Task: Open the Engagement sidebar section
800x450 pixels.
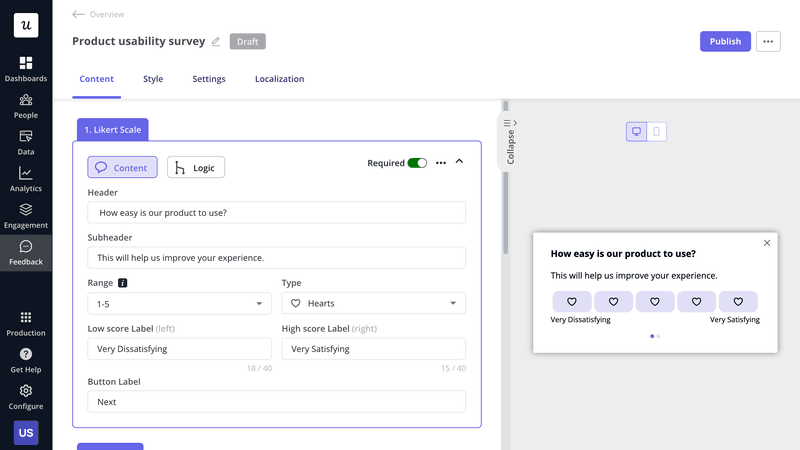Action: (x=26, y=216)
